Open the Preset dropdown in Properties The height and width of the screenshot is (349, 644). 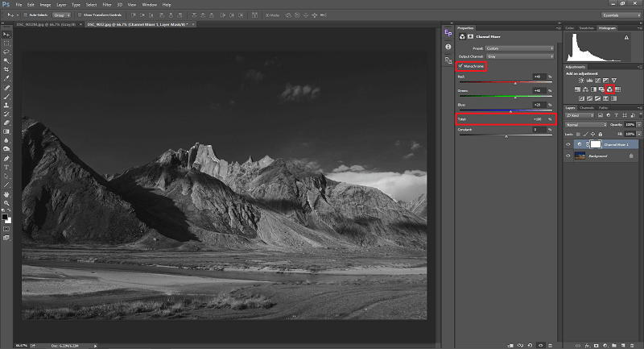click(521, 48)
